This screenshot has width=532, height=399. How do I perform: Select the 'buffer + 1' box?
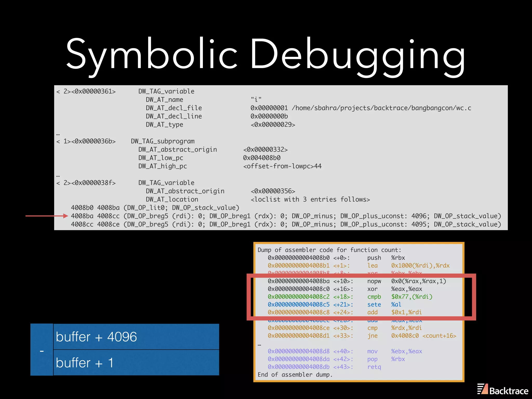[136, 363]
